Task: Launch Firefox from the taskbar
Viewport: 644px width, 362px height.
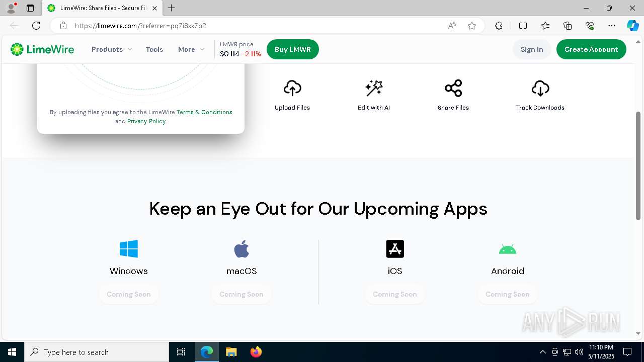Action: (x=256, y=352)
